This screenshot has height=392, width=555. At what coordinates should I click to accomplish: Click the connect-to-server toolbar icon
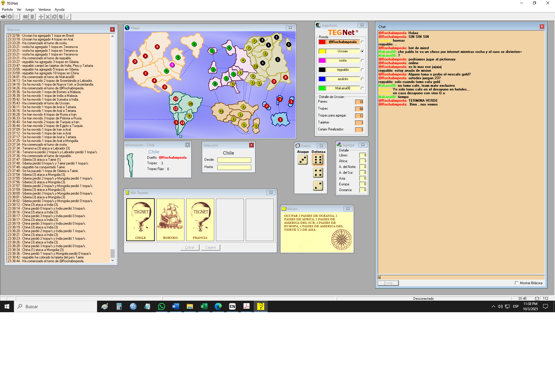click(x=3, y=17)
